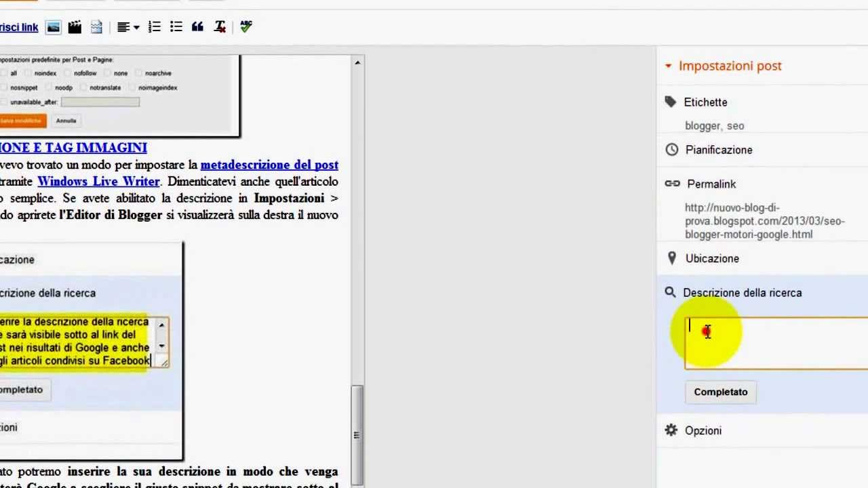Click the clock icon beside Pianificazione

click(x=671, y=150)
